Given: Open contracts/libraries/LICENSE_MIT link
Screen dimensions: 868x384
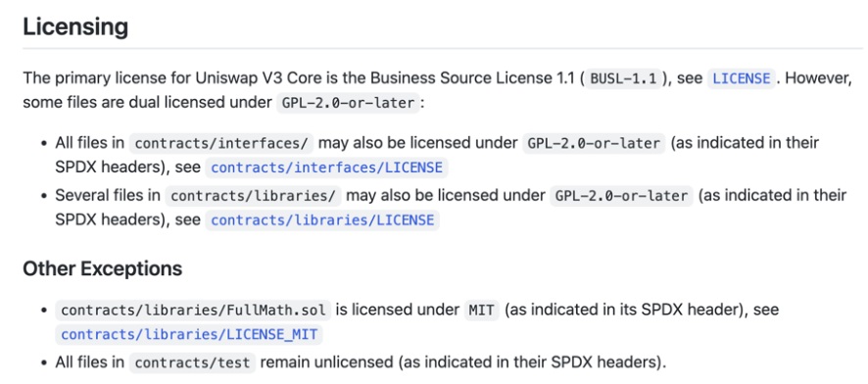Looking at the screenshot, I should pos(189,335).
